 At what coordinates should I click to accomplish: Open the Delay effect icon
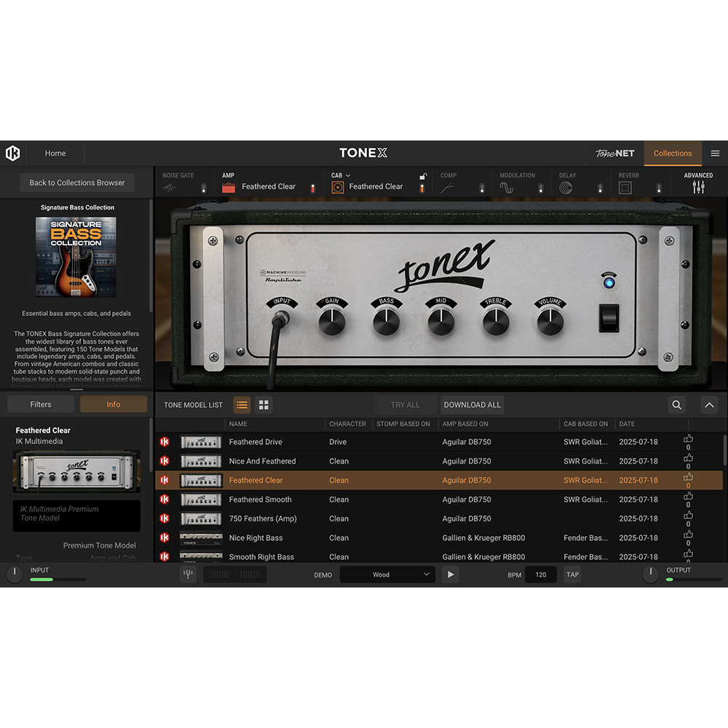pos(566,187)
